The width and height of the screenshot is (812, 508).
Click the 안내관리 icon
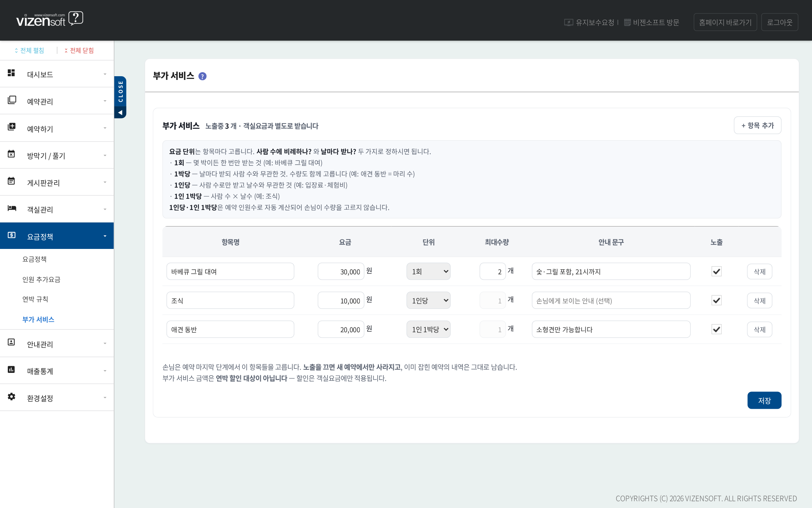click(x=11, y=342)
